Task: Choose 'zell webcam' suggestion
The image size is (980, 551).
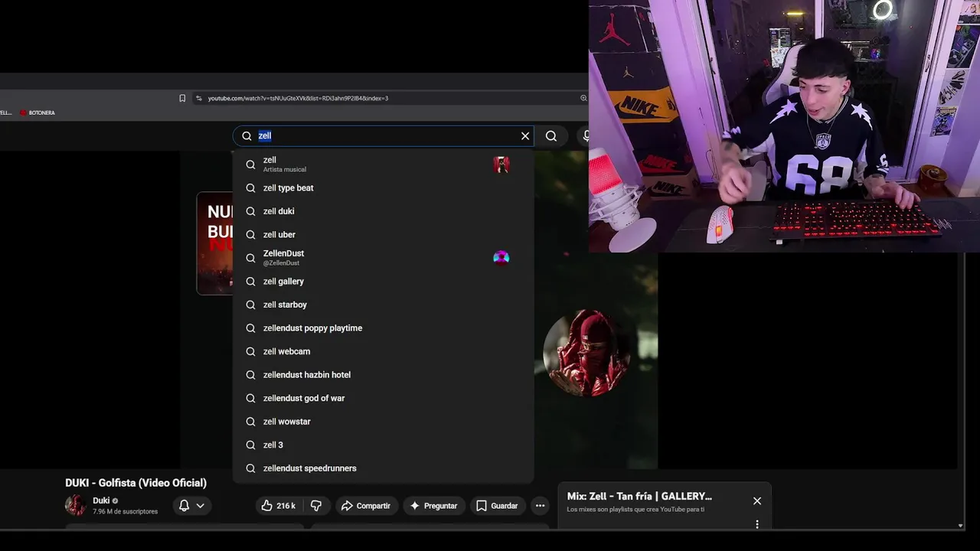Action: [383, 351]
